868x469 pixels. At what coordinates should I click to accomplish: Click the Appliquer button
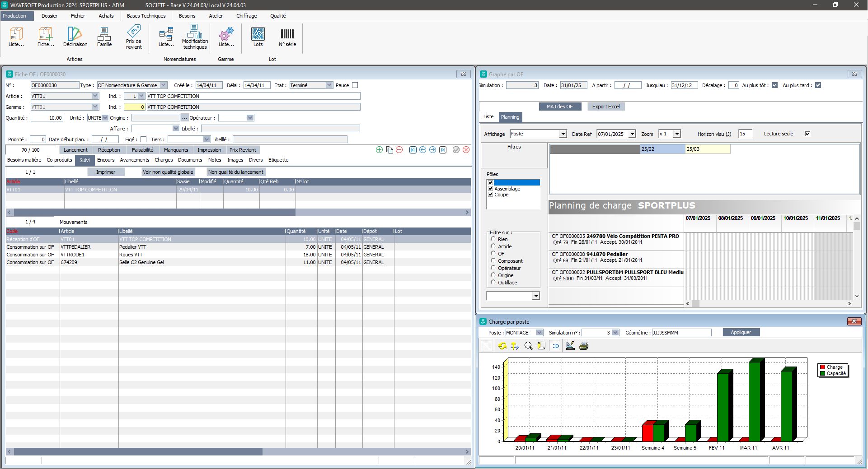click(741, 332)
